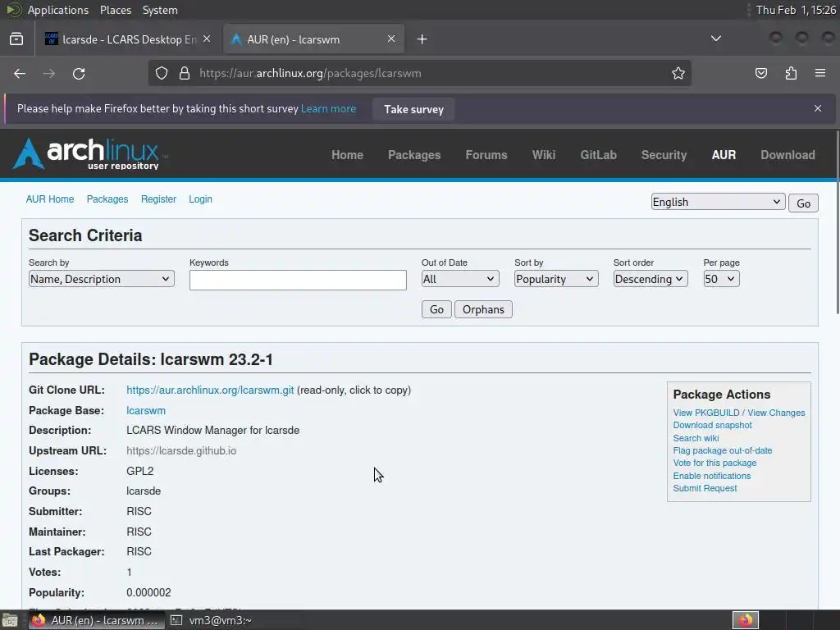Show tracking protection shield info
The image size is (840, 630).
tap(162, 73)
